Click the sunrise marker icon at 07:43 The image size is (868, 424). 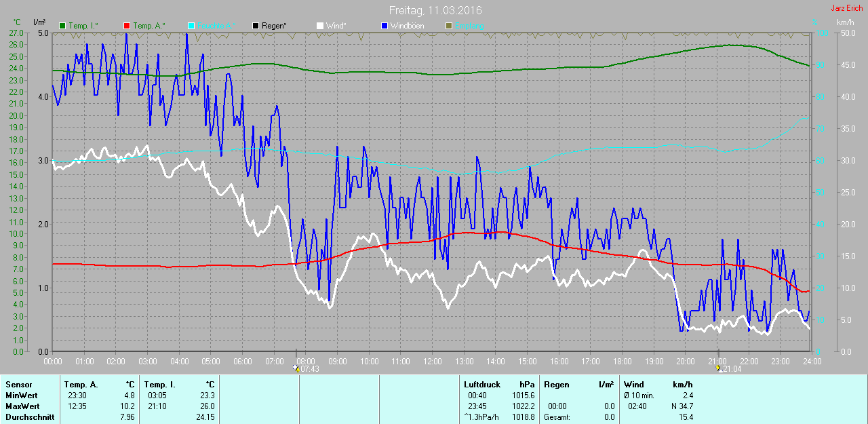point(296,368)
